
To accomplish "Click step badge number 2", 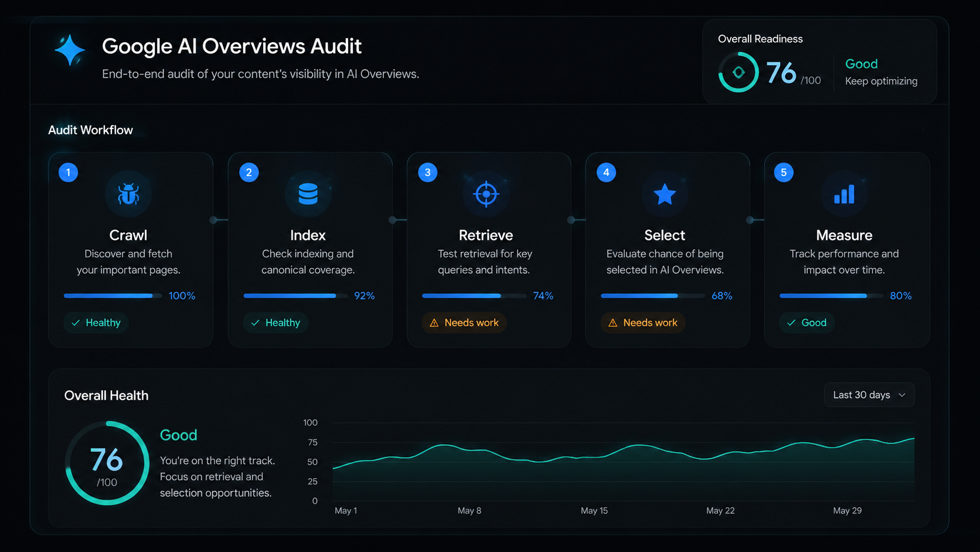I will (249, 172).
